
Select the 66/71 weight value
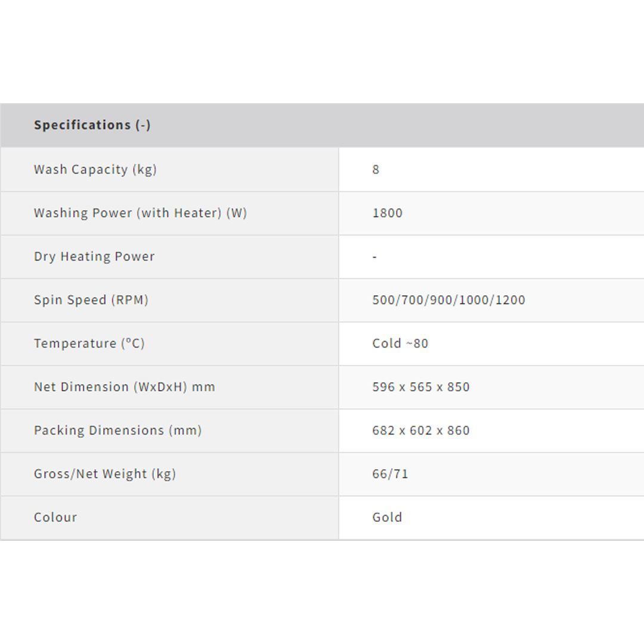click(390, 474)
